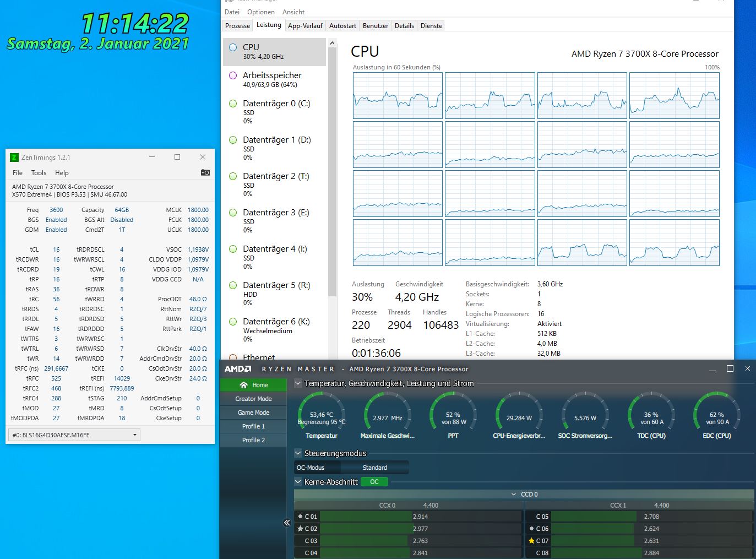The image size is (756, 559).
Task: Click the AMD logo in Ryzen Master
Action: [238, 369]
